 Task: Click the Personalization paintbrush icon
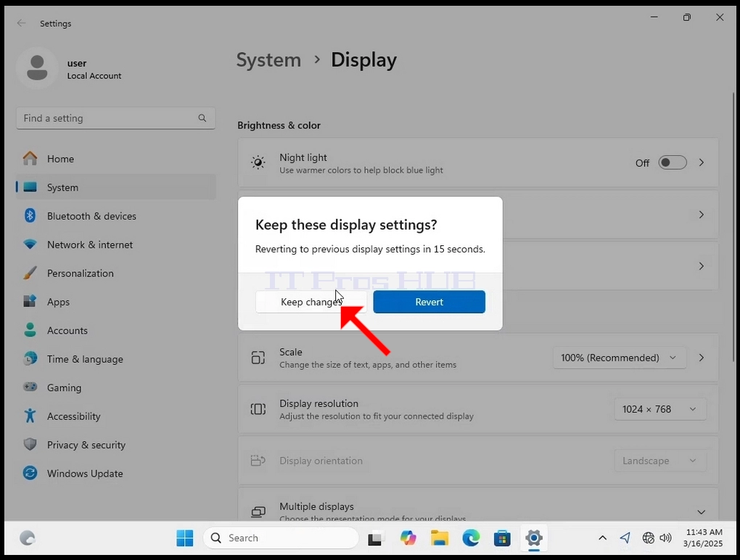point(30,273)
